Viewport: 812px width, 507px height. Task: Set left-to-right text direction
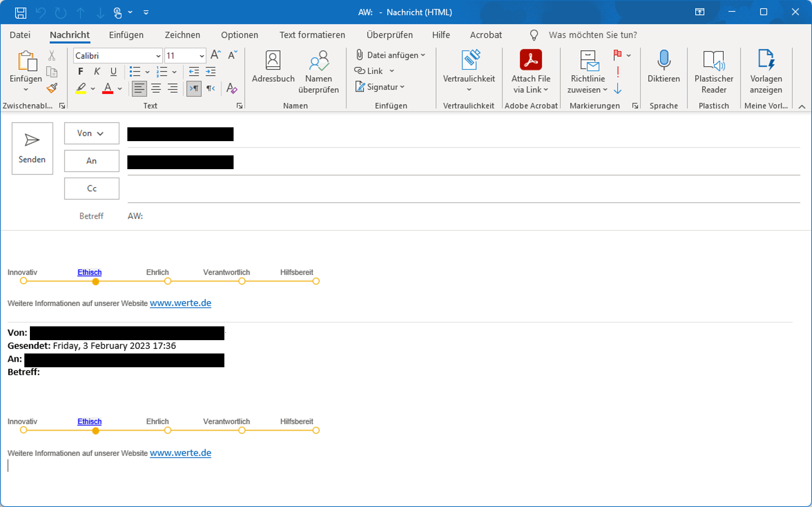194,88
